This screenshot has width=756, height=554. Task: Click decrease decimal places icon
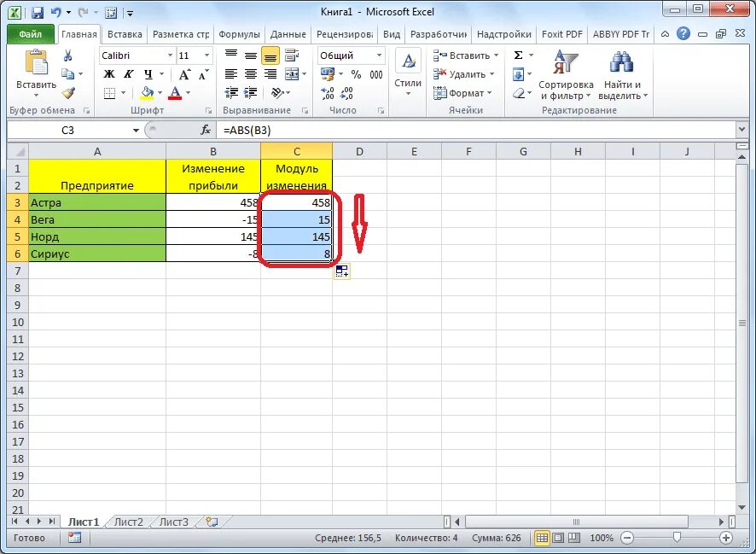[x=347, y=93]
